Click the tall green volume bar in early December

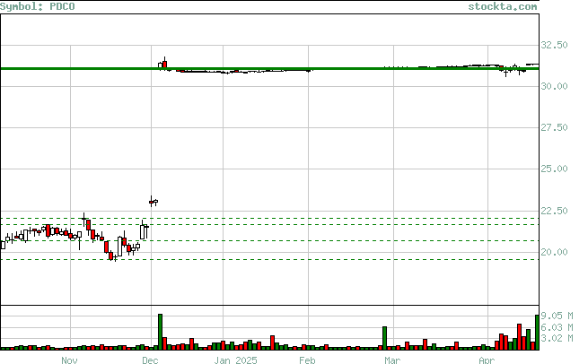click(160, 332)
